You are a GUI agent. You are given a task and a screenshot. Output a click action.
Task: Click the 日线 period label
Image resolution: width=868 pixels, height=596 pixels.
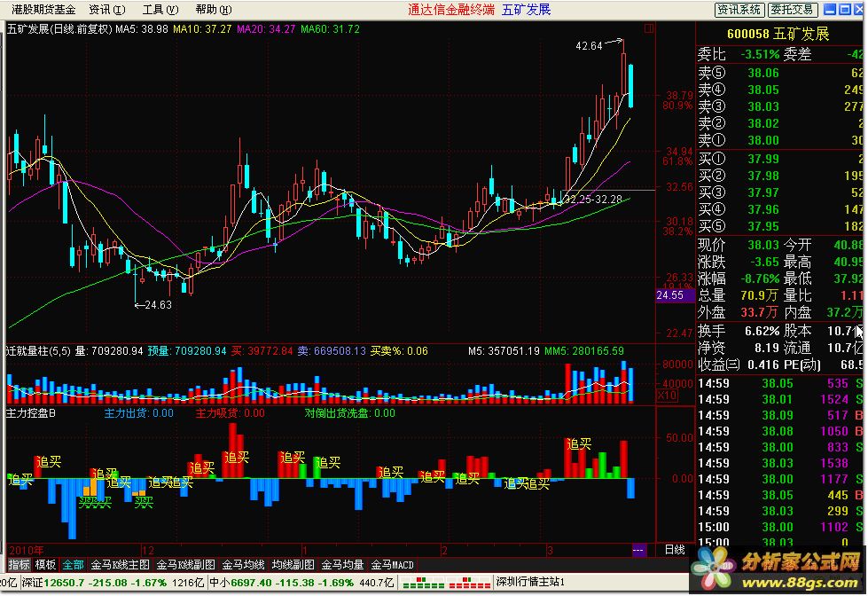pos(674,550)
